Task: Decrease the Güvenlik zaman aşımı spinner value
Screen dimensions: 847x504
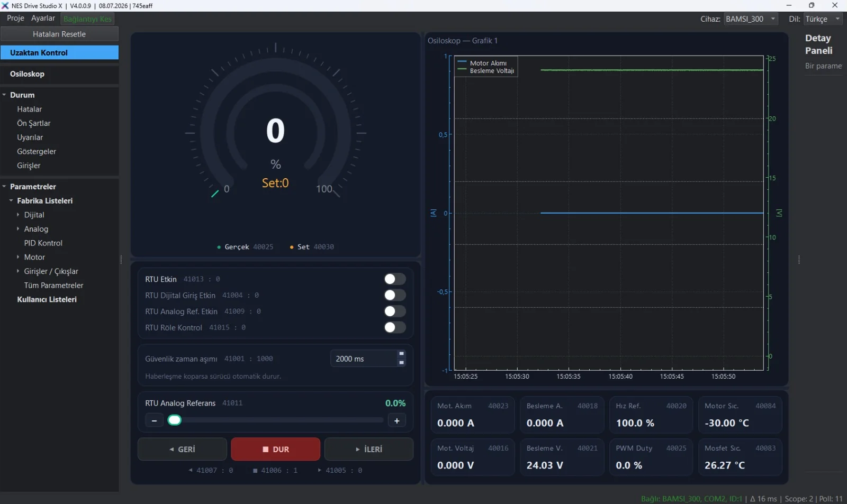Action: click(x=401, y=362)
